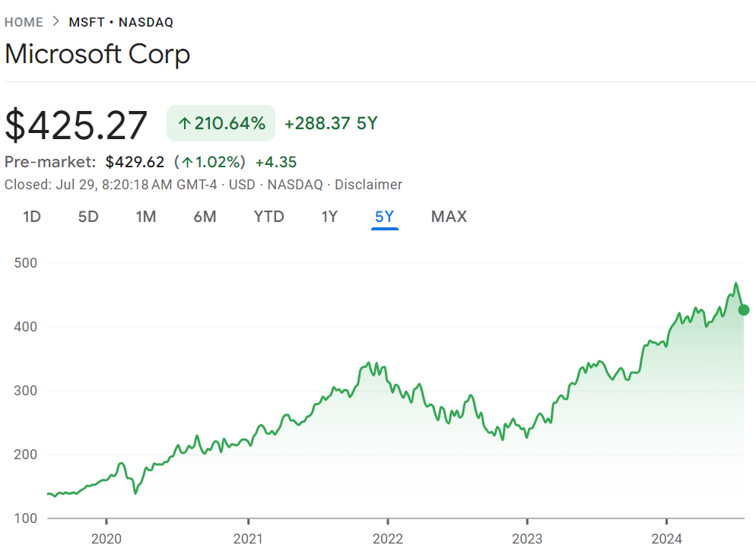Show the 1M price chart
Screen dimensions: 756x558
(x=145, y=217)
